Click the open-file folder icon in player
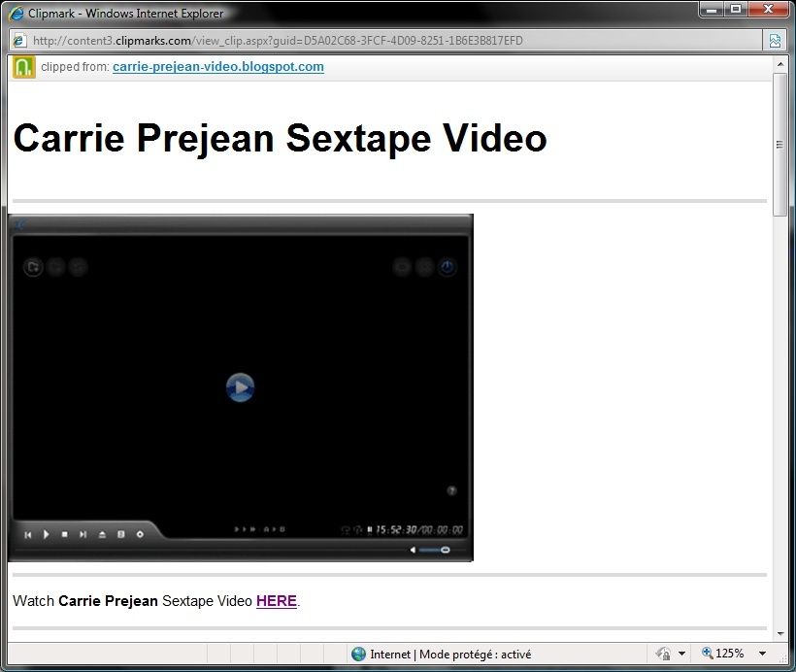 click(x=34, y=267)
